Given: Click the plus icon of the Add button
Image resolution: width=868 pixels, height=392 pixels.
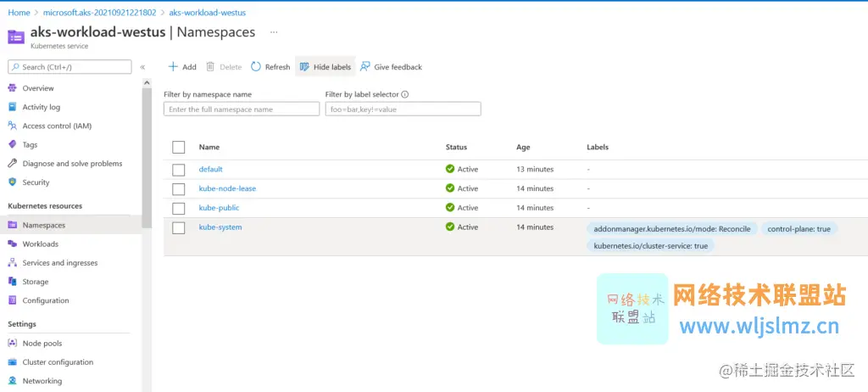Looking at the screenshot, I should (173, 66).
